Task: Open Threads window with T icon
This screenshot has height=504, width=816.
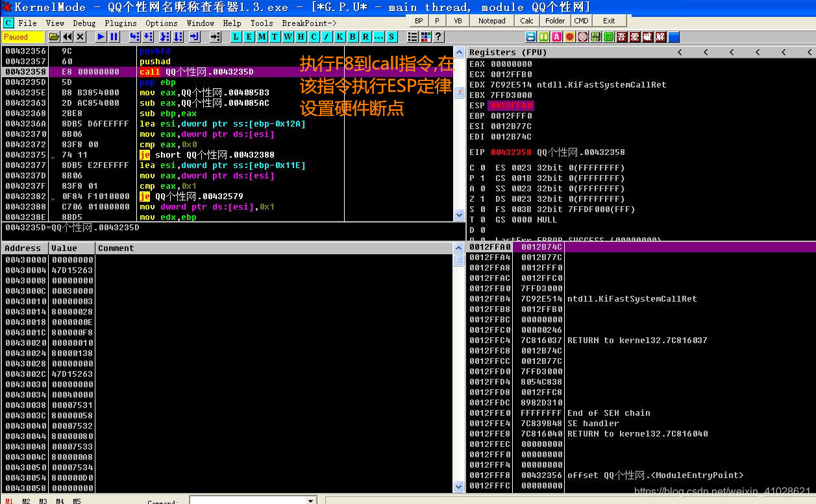Action: tap(275, 37)
